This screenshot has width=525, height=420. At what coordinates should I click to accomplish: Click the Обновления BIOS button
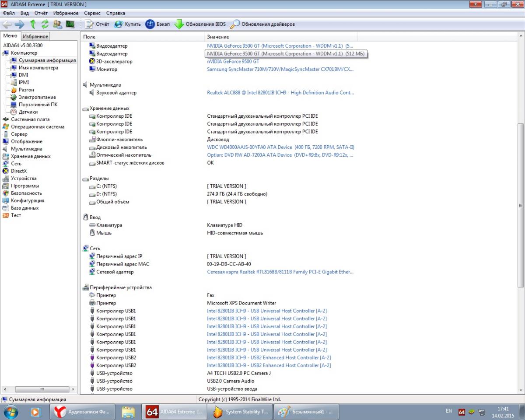click(200, 24)
